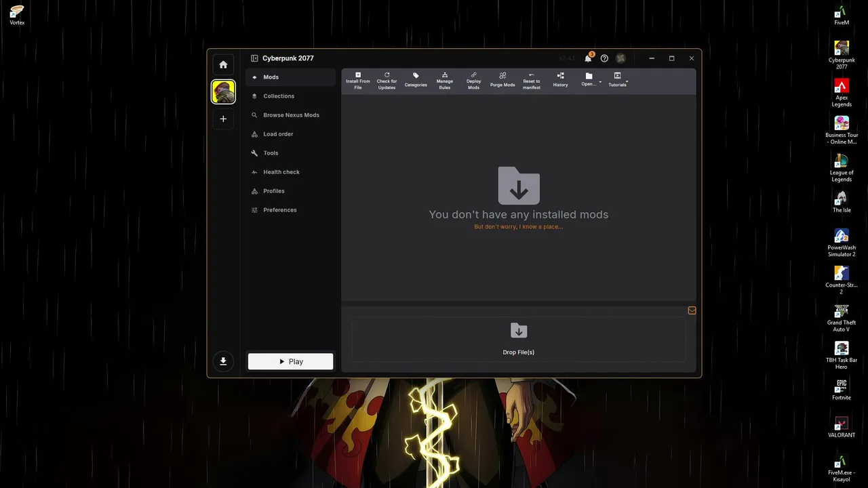Viewport: 868px width, 488px height.
Task: Open the user profile avatar
Action: 620,58
